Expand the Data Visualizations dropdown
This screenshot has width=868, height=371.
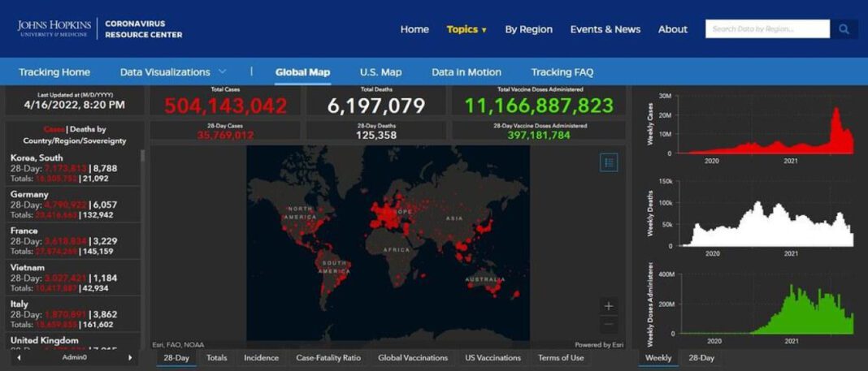[173, 72]
